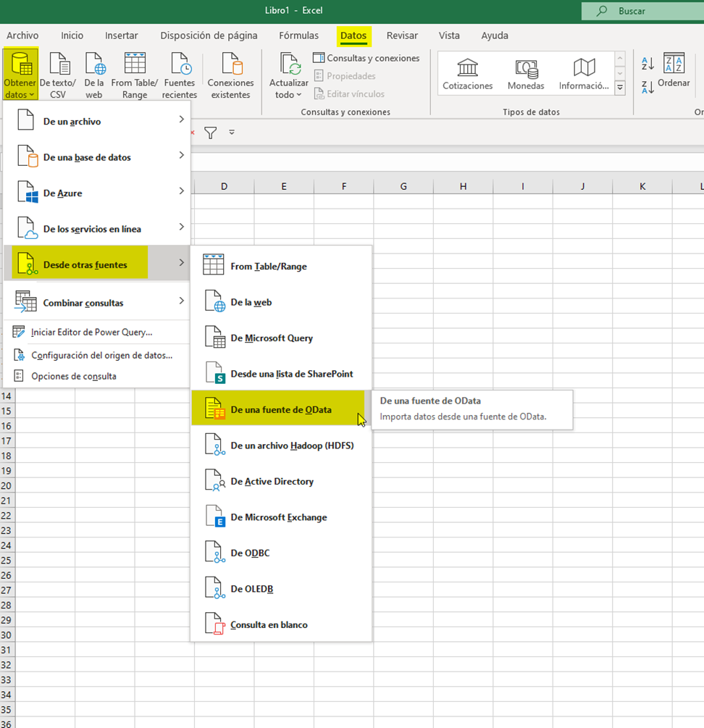
Task: Select row 30 header
Action: (7, 635)
